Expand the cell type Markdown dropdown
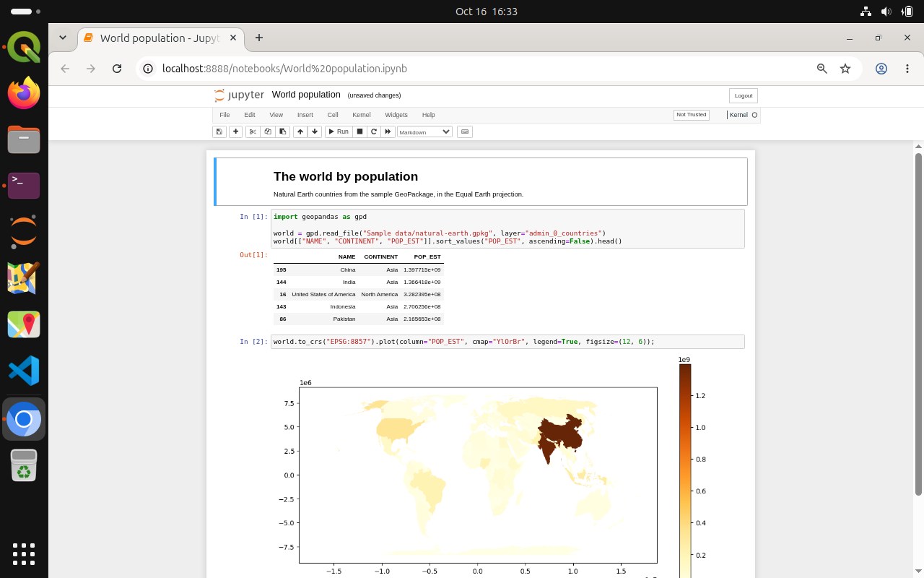Viewport: 924px width, 578px height. coord(424,131)
